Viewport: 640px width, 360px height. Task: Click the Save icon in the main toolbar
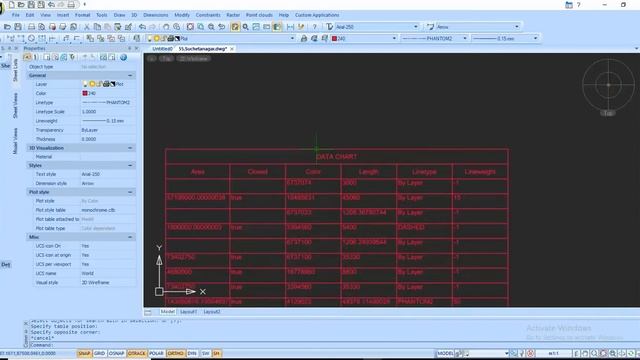(18, 27)
